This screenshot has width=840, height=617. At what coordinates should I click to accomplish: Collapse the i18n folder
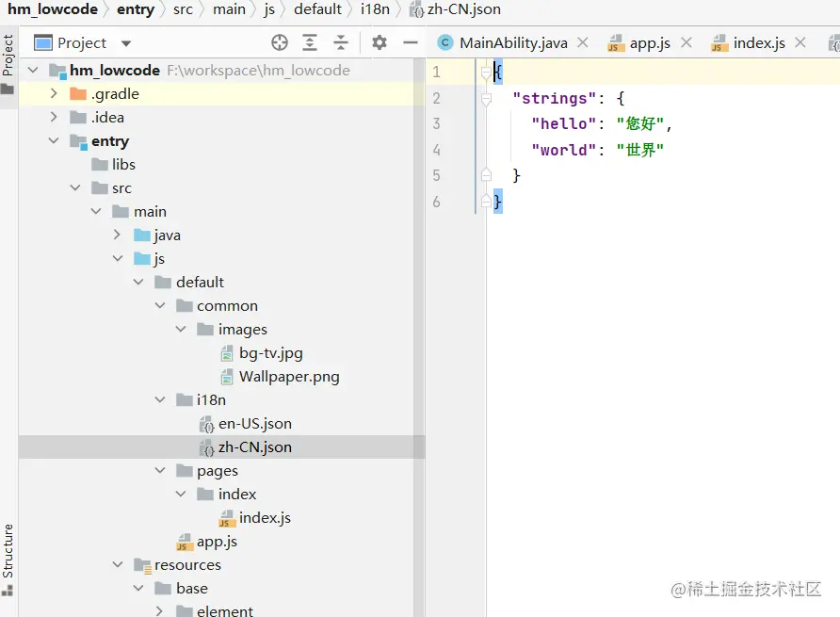[x=160, y=400]
